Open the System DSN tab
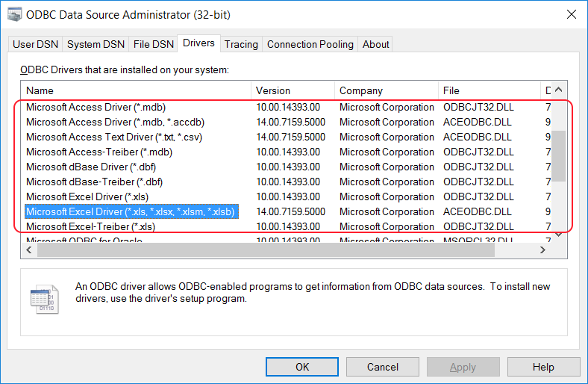Image resolution: width=588 pixels, height=384 pixels. pyautogui.click(x=96, y=44)
